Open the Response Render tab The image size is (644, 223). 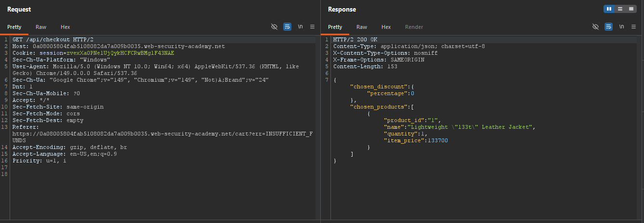pos(414,27)
